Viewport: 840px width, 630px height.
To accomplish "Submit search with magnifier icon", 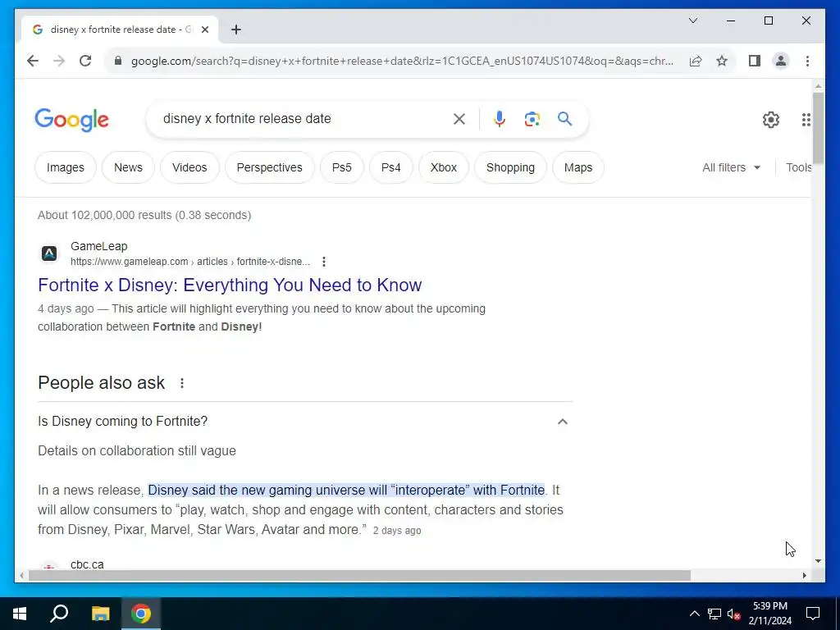I will 564,119.
